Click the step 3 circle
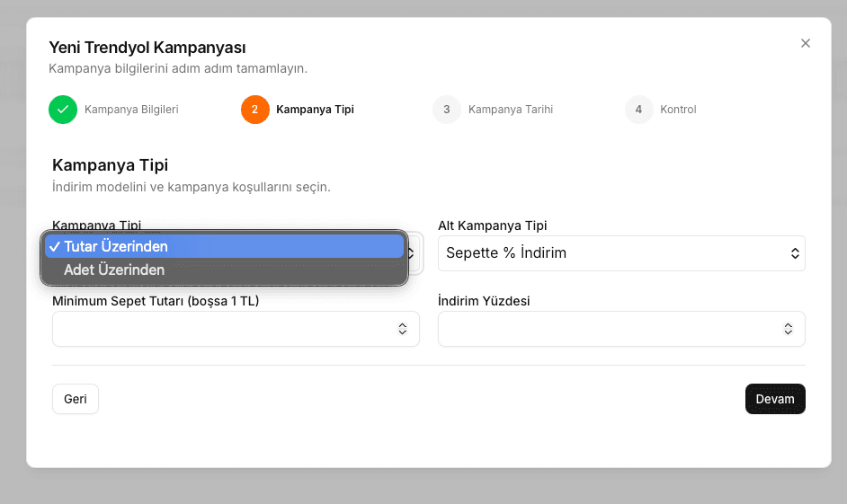847x504 pixels. point(447,110)
